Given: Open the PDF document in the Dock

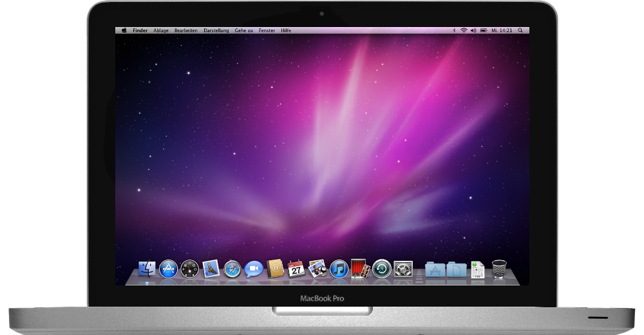Looking at the screenshot, I should (x=478, y=270).
